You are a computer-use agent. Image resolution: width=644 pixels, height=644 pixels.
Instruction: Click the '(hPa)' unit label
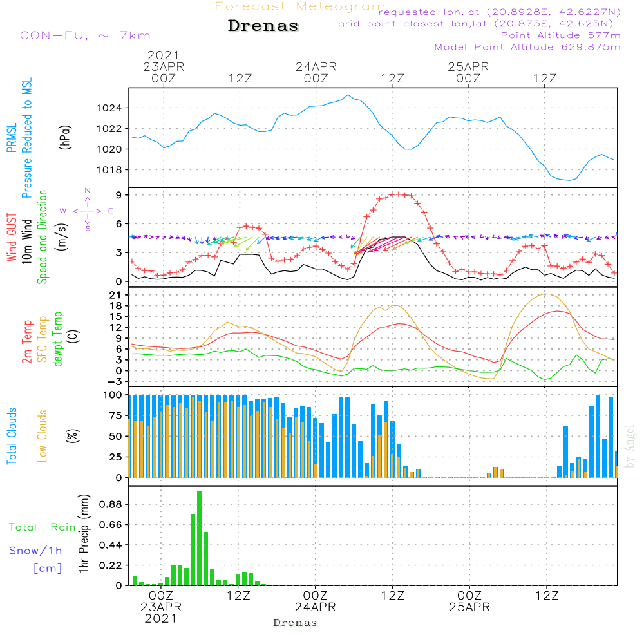tap(65, 137)
